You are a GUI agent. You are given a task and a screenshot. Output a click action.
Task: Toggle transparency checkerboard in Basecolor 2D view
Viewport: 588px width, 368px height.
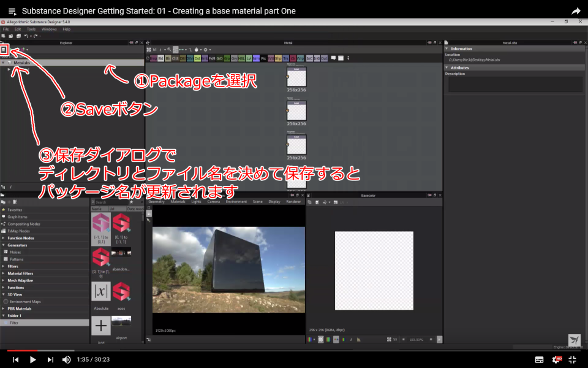320,339
